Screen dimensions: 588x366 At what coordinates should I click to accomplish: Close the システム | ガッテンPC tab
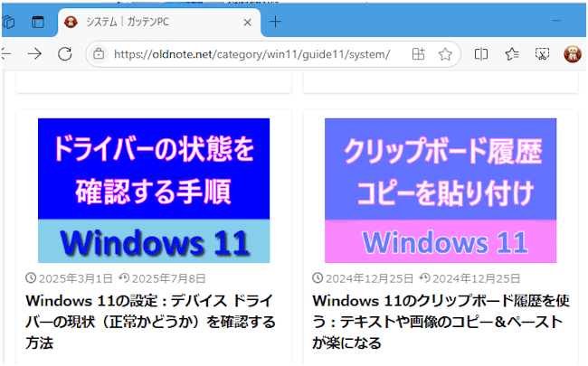[247, 23]
